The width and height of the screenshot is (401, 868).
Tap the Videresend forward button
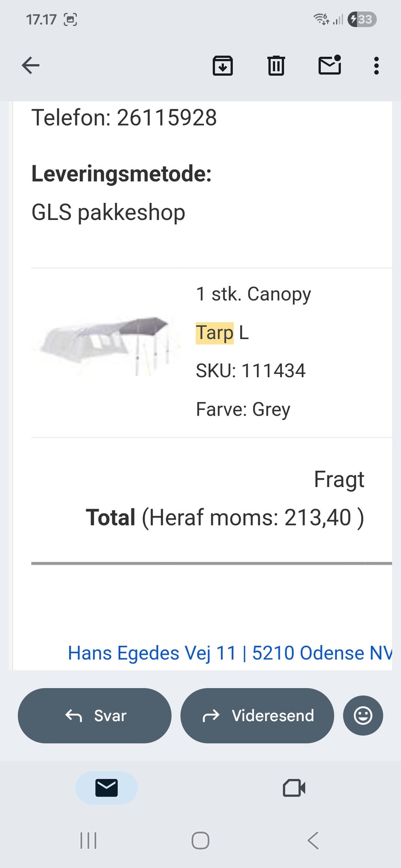pyautogui.click(x=257, y=715)
